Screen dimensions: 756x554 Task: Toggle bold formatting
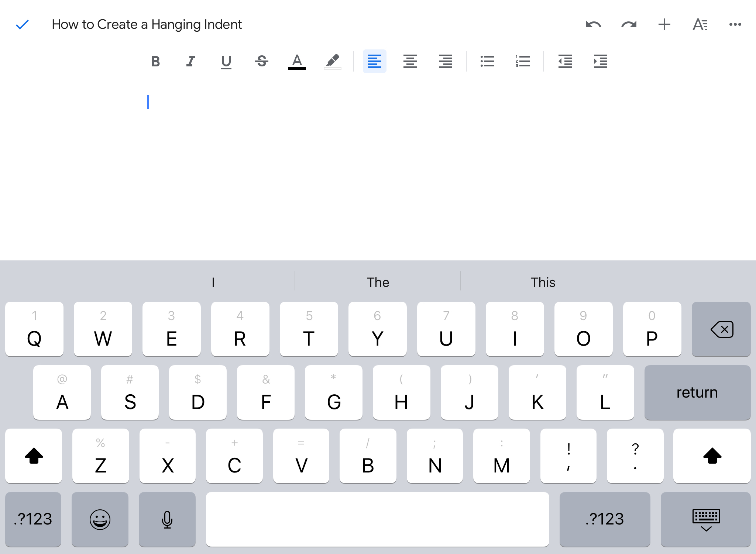coord(155,61)
